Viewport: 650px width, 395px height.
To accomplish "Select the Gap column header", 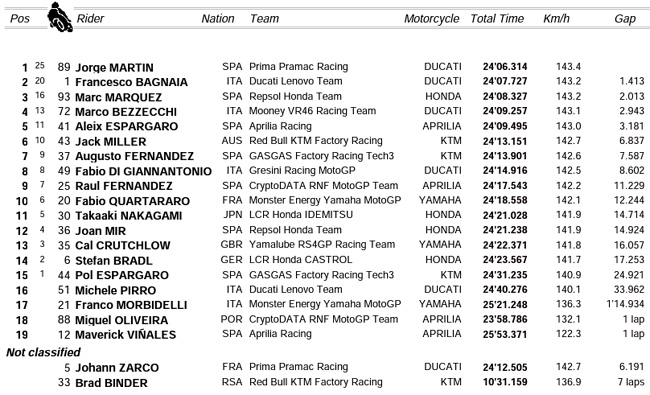I will pos(625,19).
